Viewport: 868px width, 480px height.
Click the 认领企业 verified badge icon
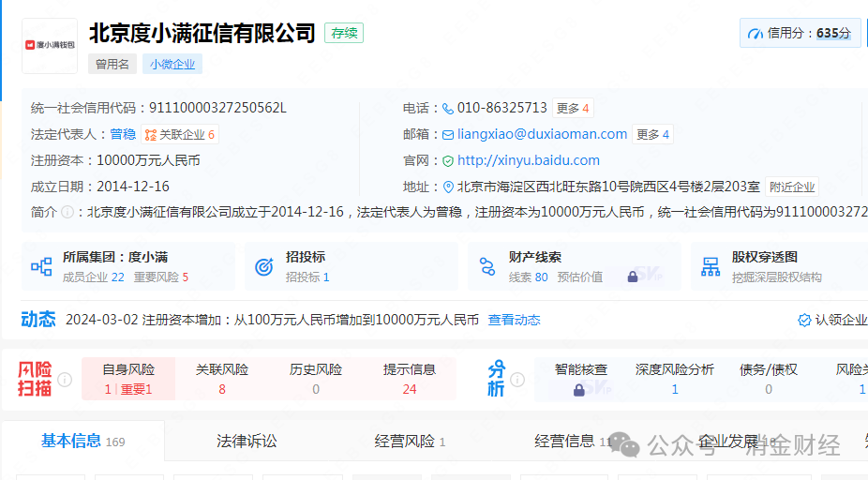803,320
